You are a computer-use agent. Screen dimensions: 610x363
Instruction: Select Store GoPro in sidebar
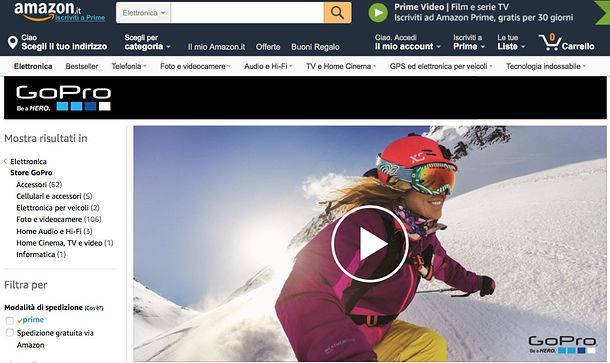(31, 173)
